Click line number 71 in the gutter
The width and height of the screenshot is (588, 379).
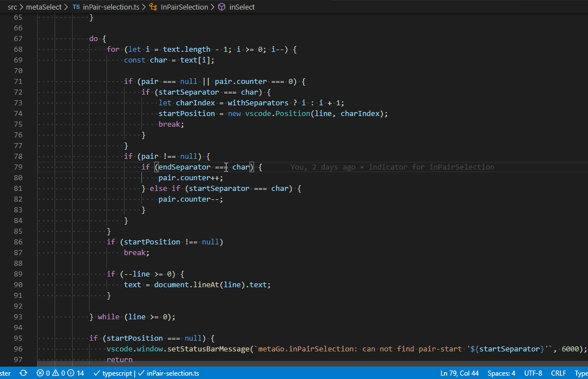click(18, 81)
